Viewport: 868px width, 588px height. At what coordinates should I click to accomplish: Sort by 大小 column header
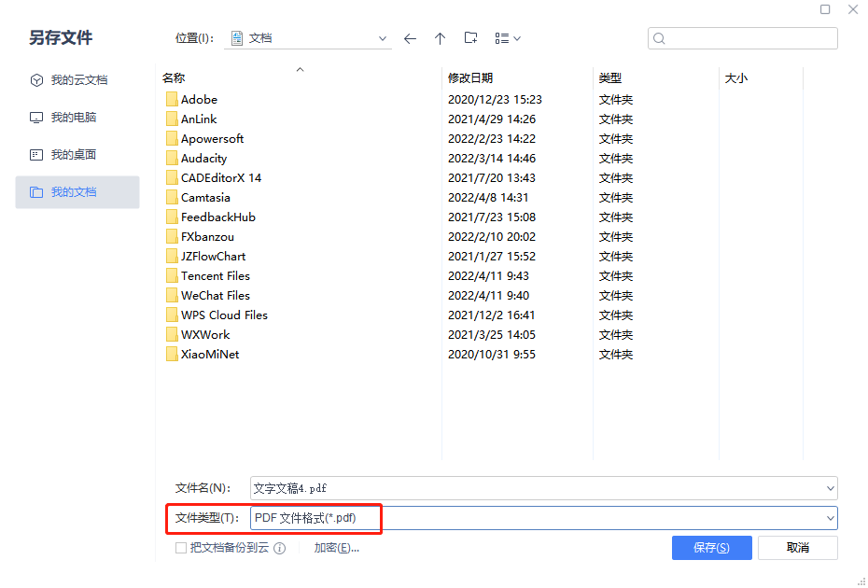click(736, 78)
